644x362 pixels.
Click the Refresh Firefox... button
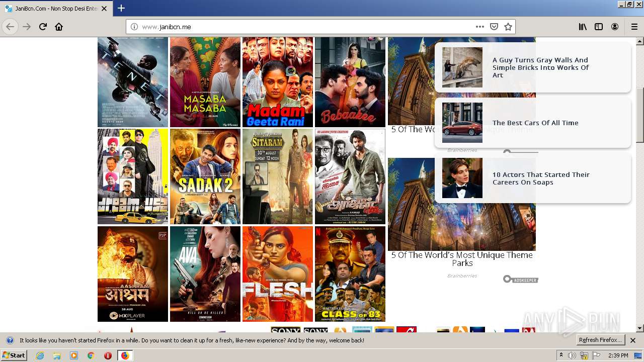click(x=601, y=340)
